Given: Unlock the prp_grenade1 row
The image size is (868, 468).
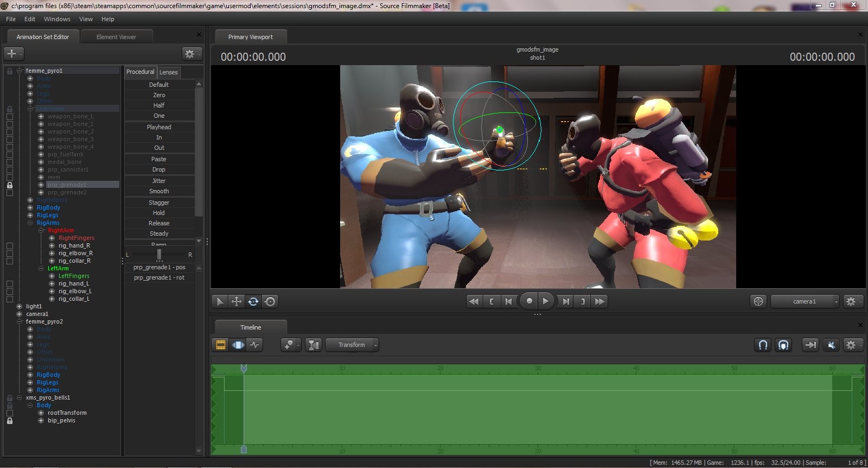Looking at the screenshot, I should (x=9, y=185).
